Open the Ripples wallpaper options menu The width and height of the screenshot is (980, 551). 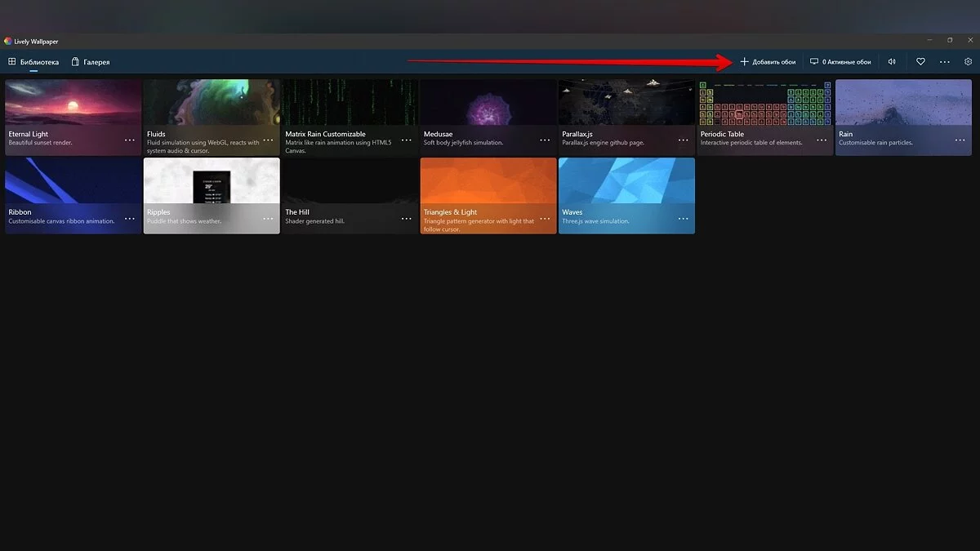click(268, 219)
